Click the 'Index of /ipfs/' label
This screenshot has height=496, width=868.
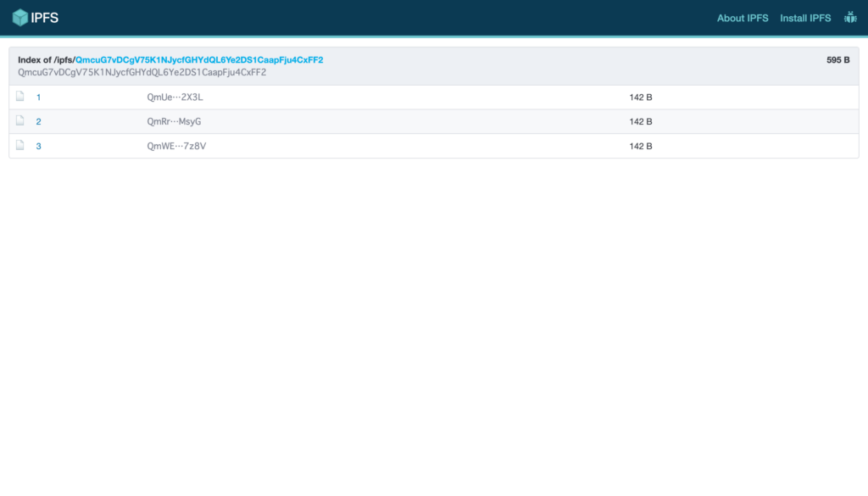47,60
